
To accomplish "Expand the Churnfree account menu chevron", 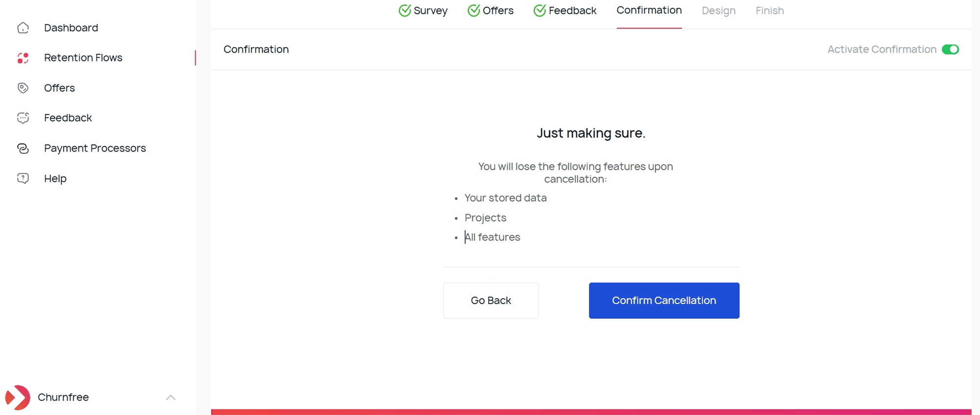I will point(171,397).
